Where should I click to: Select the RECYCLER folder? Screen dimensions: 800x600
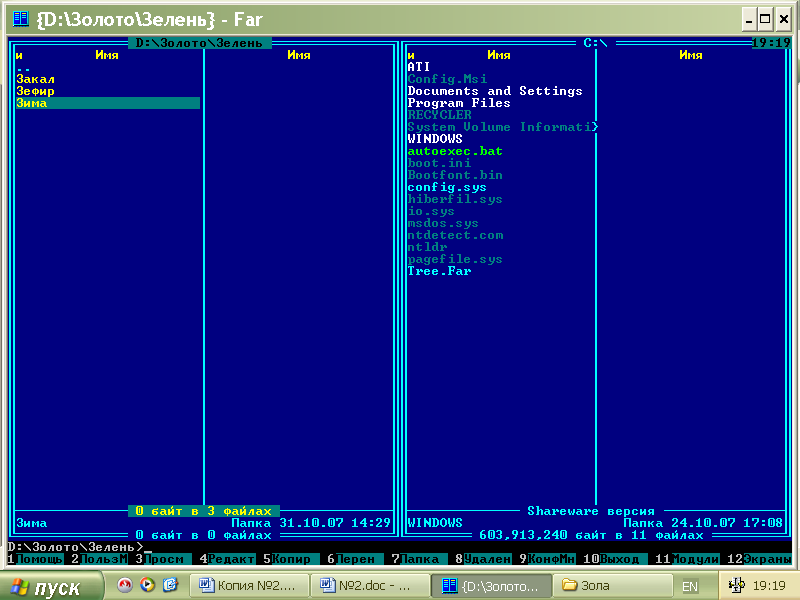(x=440, y=115)
